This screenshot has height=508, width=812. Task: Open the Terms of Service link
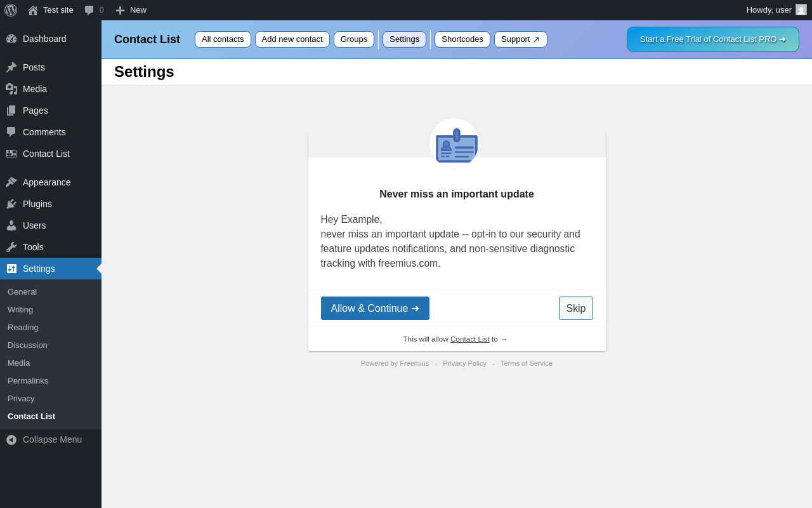[x=527, y=363]
